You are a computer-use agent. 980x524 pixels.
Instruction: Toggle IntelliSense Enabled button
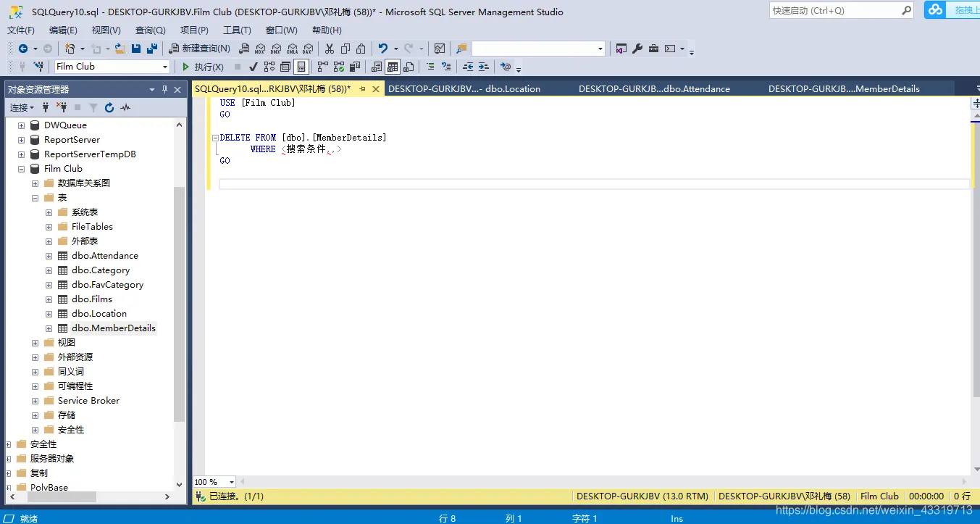(x=301, y=67)
